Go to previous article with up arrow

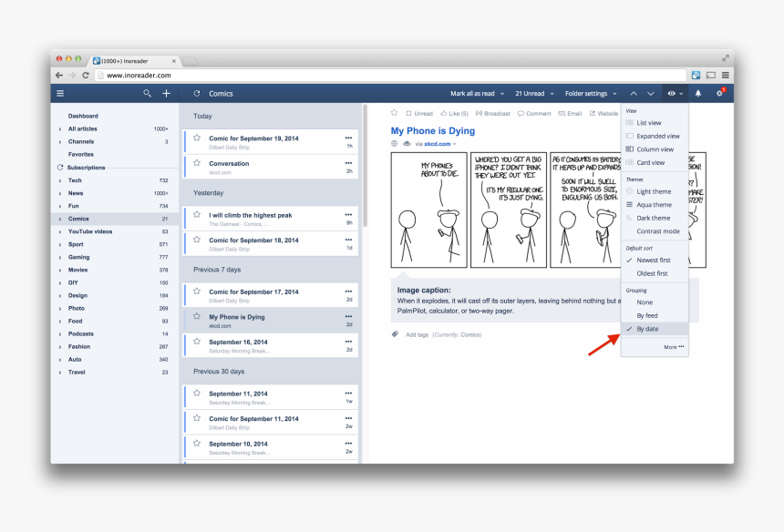tap(634, 94)
